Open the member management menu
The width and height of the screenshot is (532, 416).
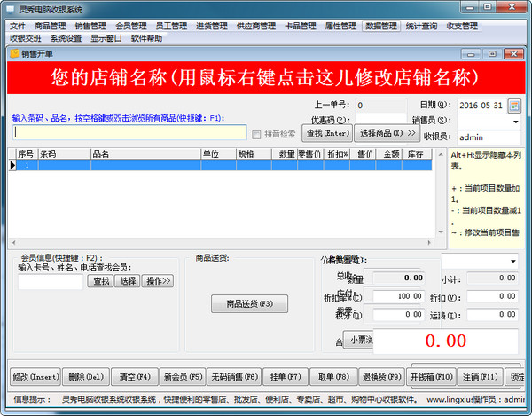coord(132,26)
